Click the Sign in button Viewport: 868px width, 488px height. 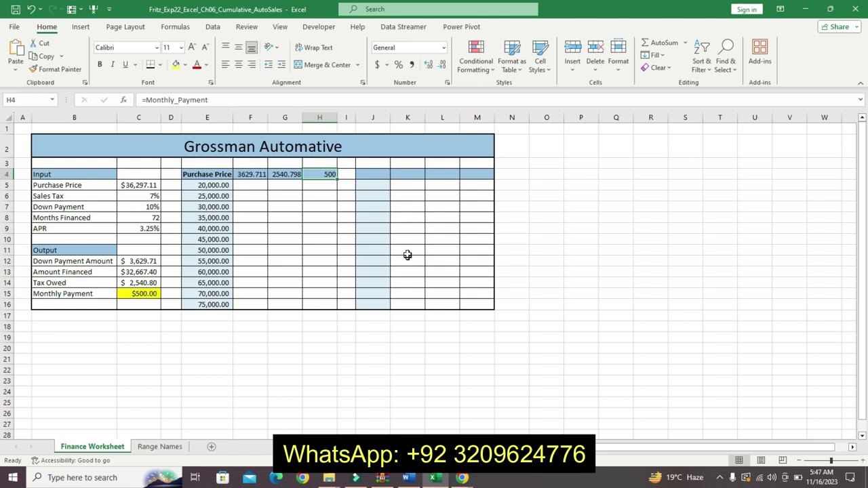point(747,9)
